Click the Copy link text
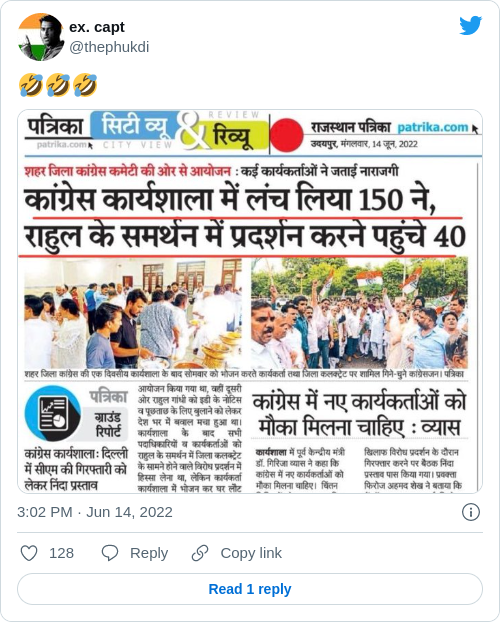The image size is (500, 622). click(251, 553)
